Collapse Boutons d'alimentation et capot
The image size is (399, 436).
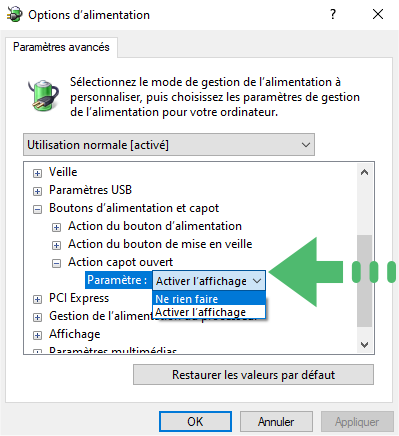[37, 209]
